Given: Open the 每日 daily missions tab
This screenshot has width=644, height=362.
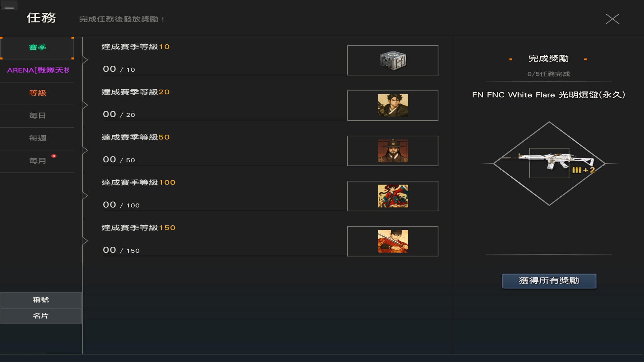Looking at the screenshot, I should click(37, 116).
